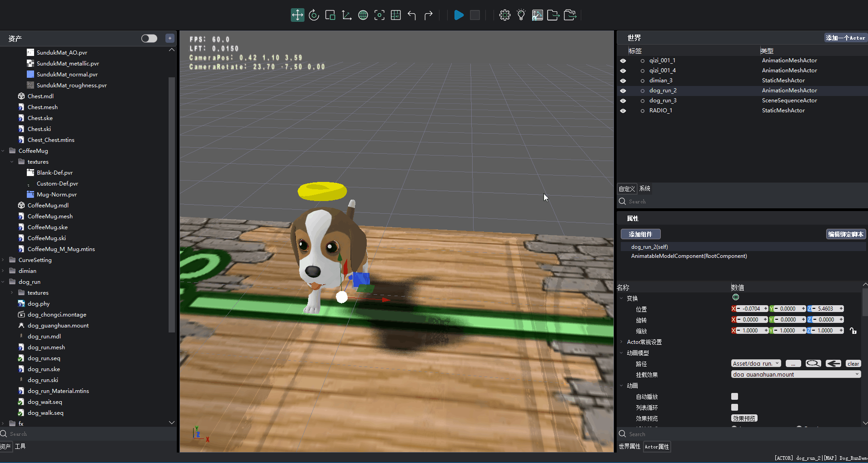Select the Rotate tool in toolbar
Image resolution: width=868 pixels, height=463 pixels.
[314, 15]
